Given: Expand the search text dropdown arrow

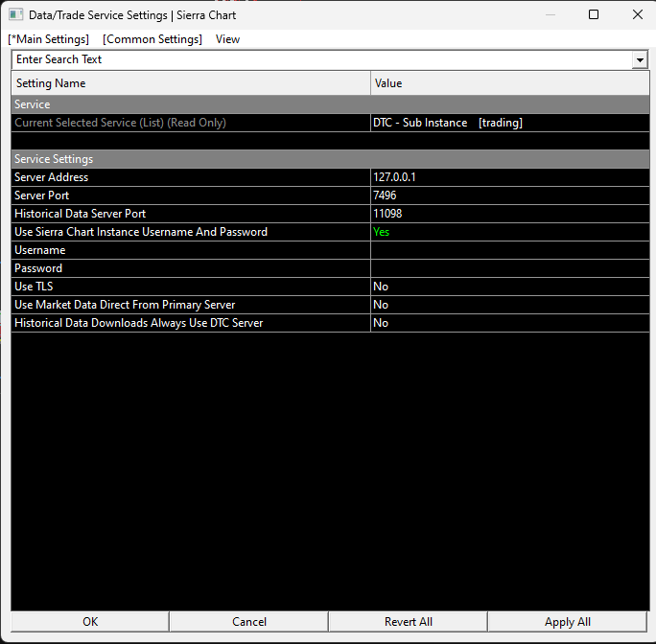Looking at the screenshot, I should pyautogui.click(x=640, y=59).
